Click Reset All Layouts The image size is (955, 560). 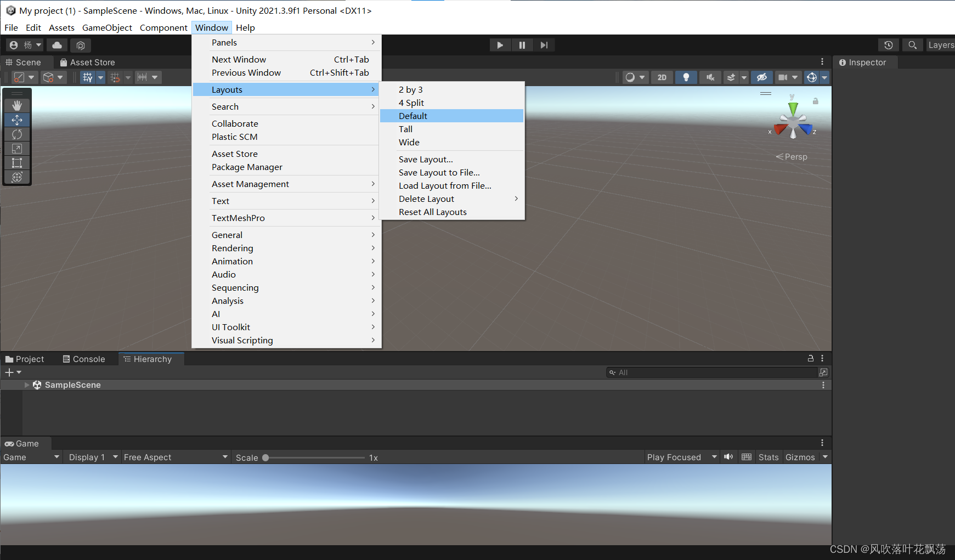point(451,212)
